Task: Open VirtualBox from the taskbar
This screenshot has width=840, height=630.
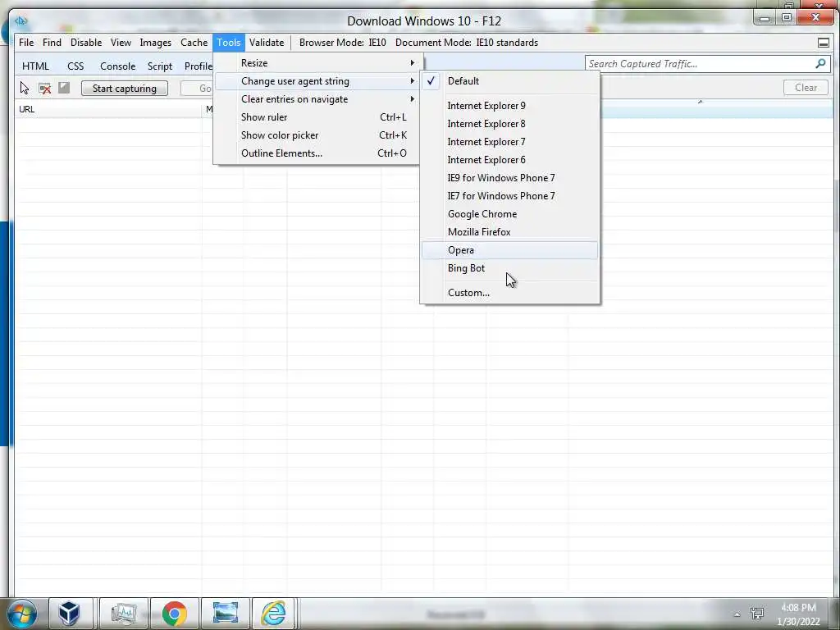Action: pyautogui.click(x=70, y=614)
